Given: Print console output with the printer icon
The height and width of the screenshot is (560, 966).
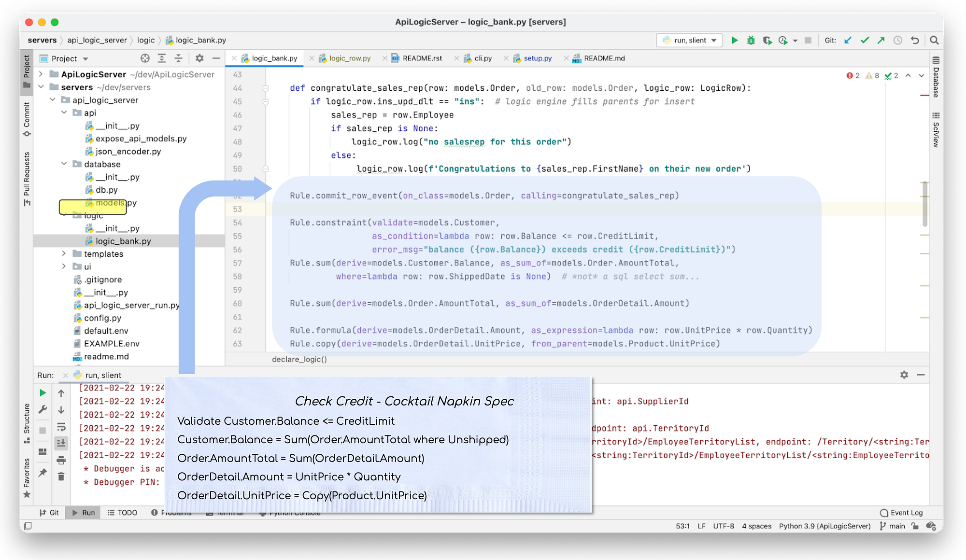Looking at the screenshot, I should click(61, 461).
